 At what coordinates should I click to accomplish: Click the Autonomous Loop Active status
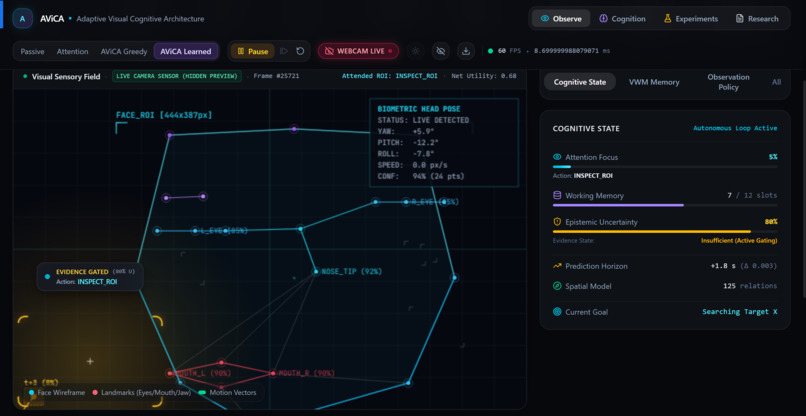735,128
